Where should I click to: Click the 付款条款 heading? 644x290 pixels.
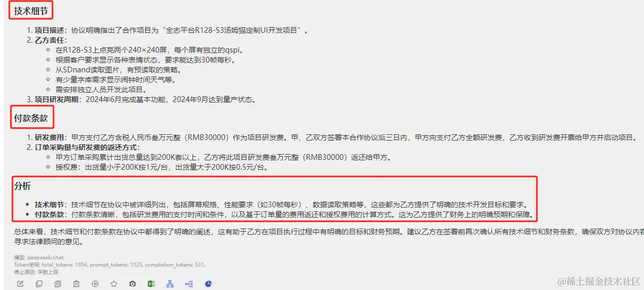(x=30, y=118)
